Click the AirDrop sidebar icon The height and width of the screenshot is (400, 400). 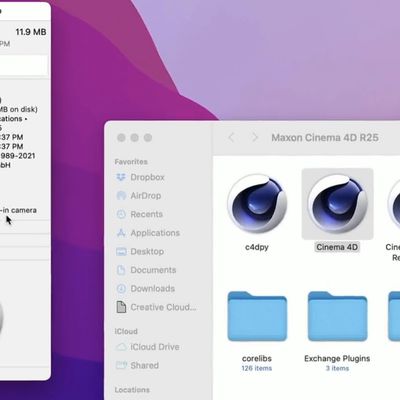pyautogui.click(x=121, y=196)
